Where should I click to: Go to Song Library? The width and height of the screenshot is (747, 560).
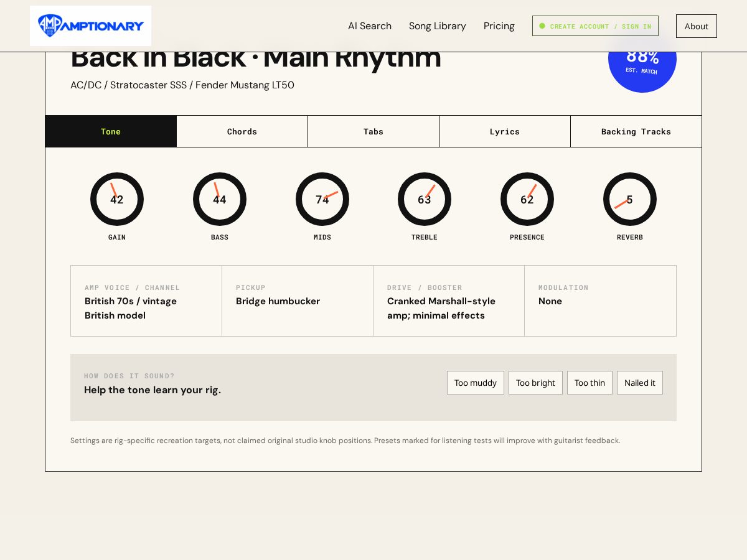438,26
